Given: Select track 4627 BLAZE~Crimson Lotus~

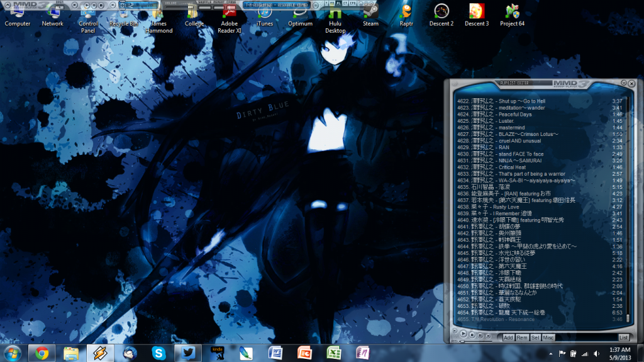Looking at the screenshot, I should click(x=540, y=134).
